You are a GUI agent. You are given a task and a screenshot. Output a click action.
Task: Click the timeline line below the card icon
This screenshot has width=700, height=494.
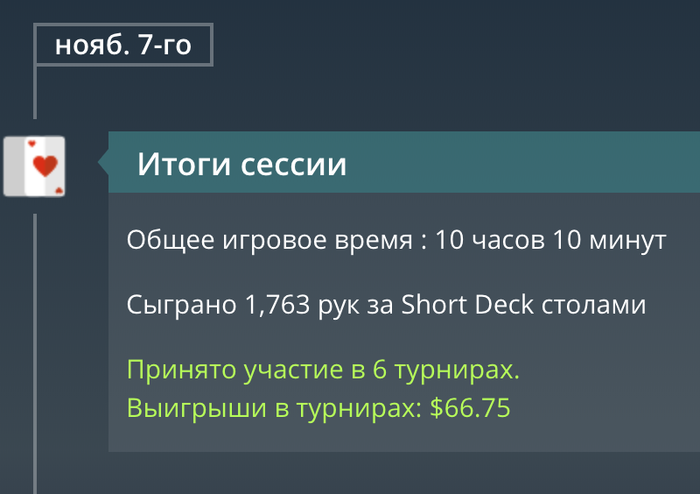click(x=35, y=353)
